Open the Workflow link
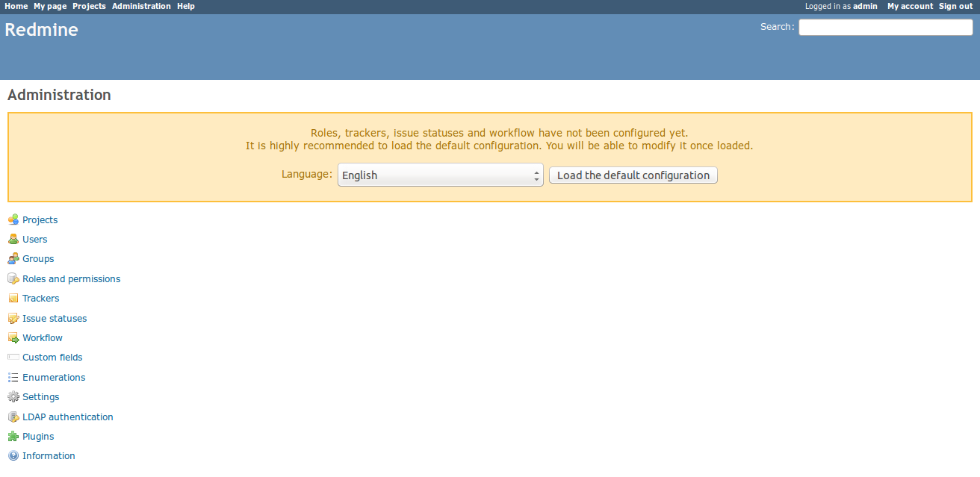 [43, 337]
